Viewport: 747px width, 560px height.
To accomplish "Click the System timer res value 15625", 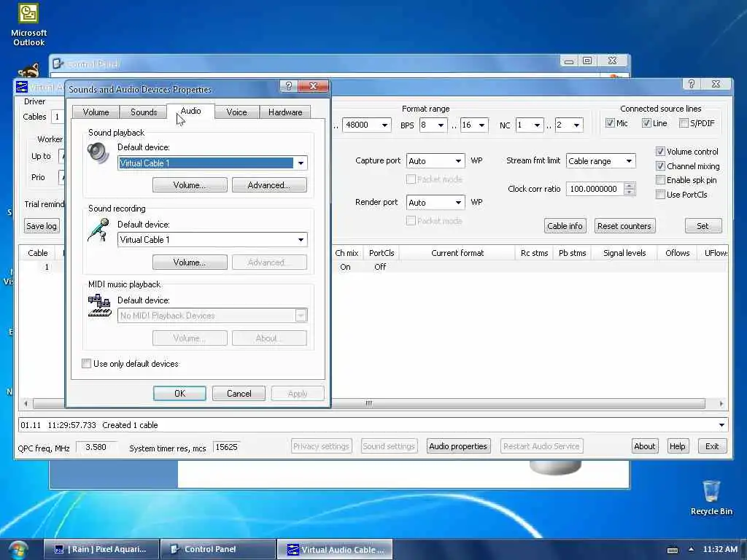I will tap(226, 447).
